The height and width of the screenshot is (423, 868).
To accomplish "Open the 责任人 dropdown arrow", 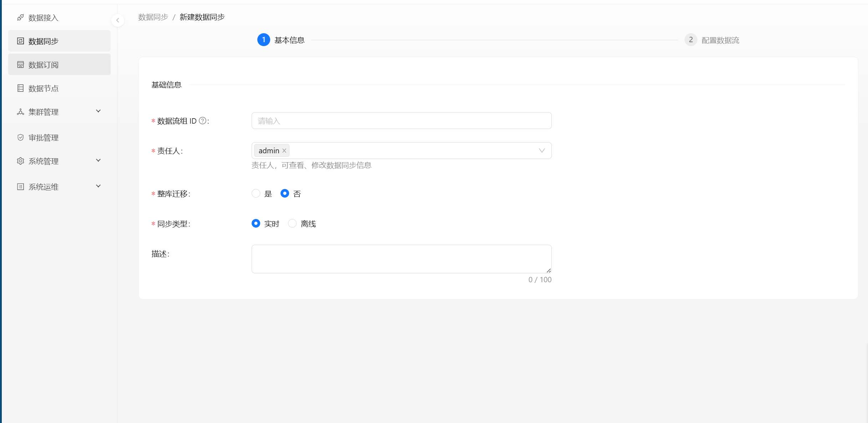I will (x=542, y=151).
